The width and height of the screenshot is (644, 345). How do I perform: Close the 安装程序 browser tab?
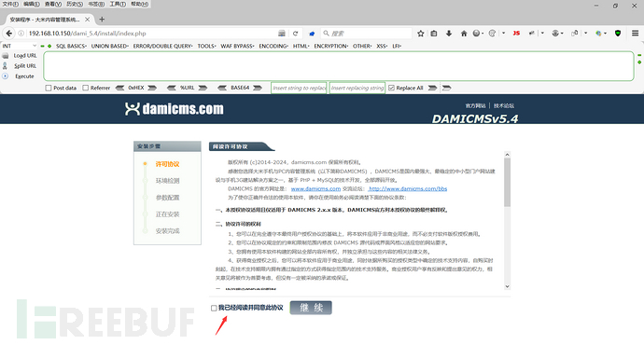pyautogui.click(x=88, y=20)
